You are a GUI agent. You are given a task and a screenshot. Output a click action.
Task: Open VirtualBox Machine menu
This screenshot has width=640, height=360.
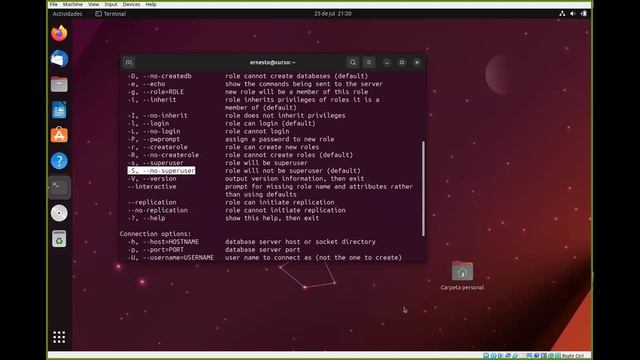click(73, 4)
